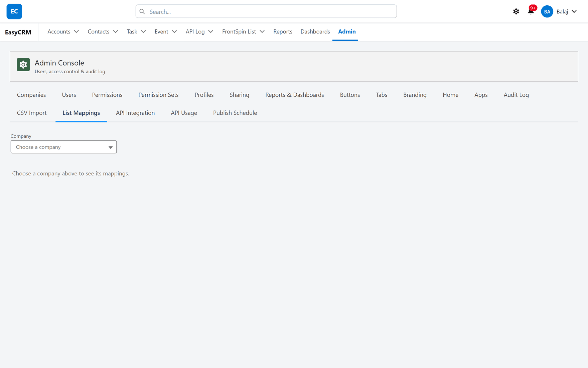The image size is (588, 368).
Task: Select the Admin nav item
Action: pos(347,31)
